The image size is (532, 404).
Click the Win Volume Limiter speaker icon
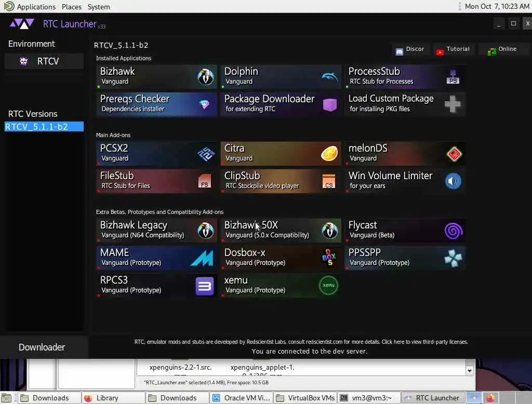[453, 181]
